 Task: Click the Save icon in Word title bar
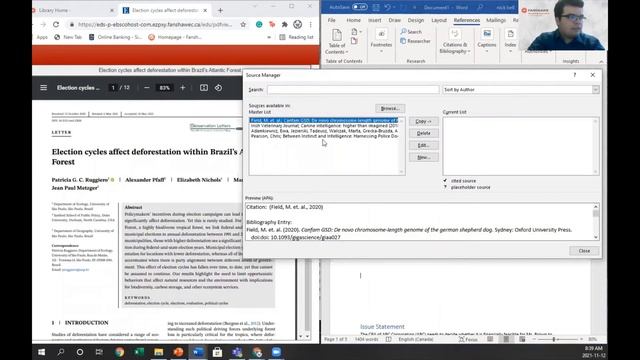pos(376,7)
